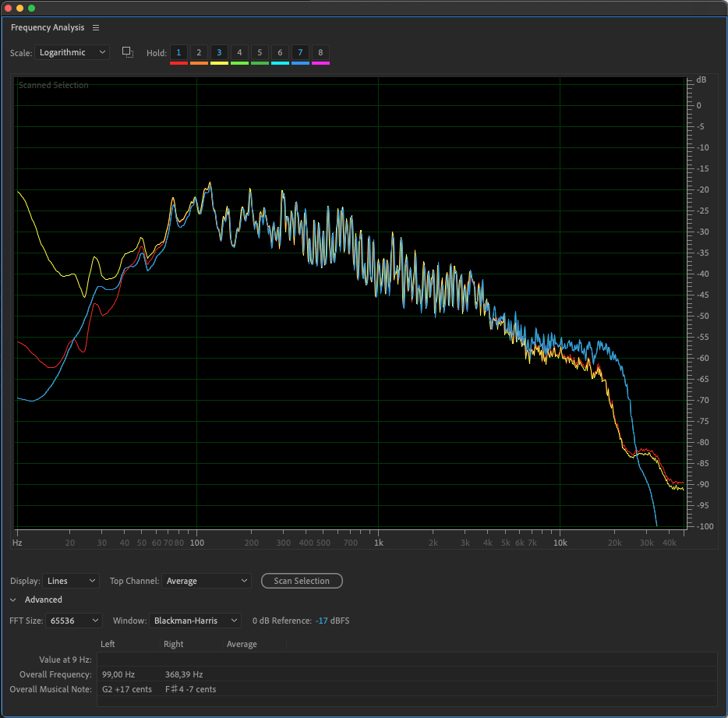This screenshot has width=728, height=718.
Task: Toggle Hold button 4
Action: 239,52
